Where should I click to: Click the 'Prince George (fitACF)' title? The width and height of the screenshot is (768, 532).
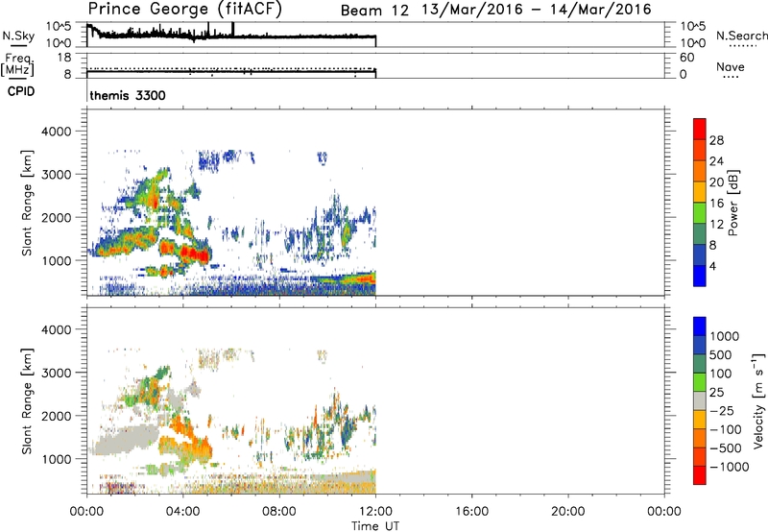coord(184,9)
